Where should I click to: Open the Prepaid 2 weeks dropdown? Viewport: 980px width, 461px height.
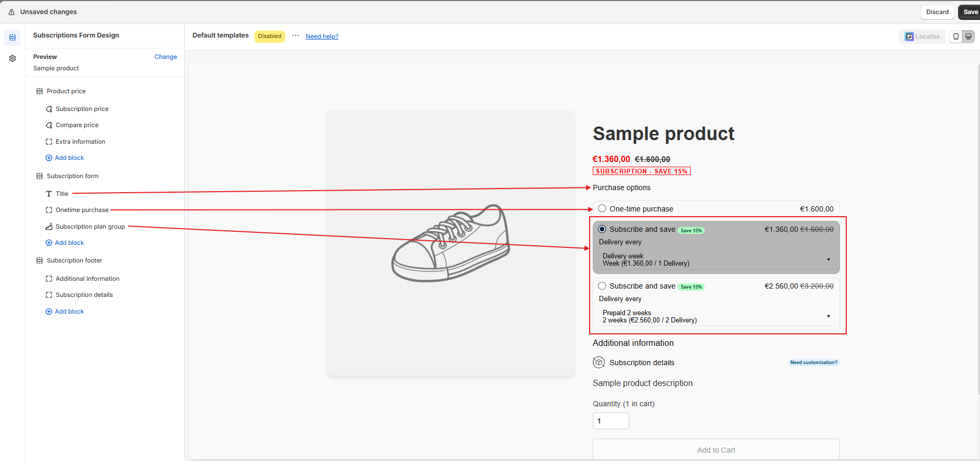point(716,317)
